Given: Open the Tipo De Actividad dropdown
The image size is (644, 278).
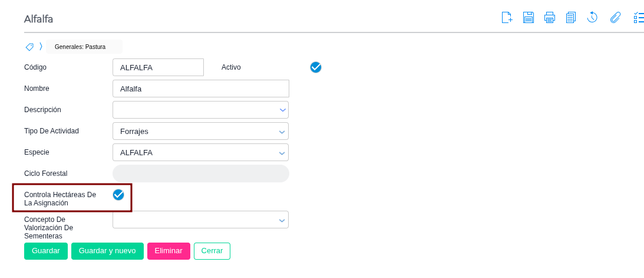Looking at the screenshot, I should pyautogui.click(x=200, y=131).
